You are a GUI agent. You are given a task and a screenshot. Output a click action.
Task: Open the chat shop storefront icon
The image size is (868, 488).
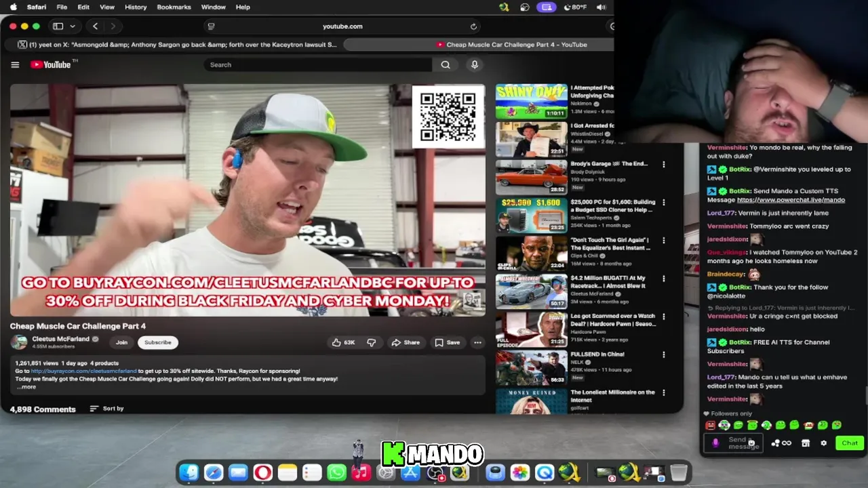coord(806,443)
